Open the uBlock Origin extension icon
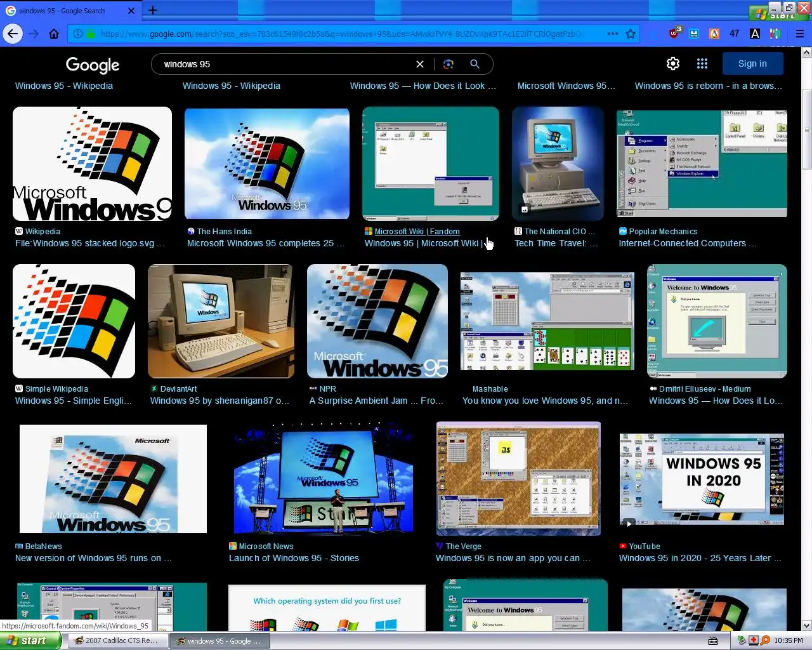Viewport: 812px width, 650px height. point(674,33)
